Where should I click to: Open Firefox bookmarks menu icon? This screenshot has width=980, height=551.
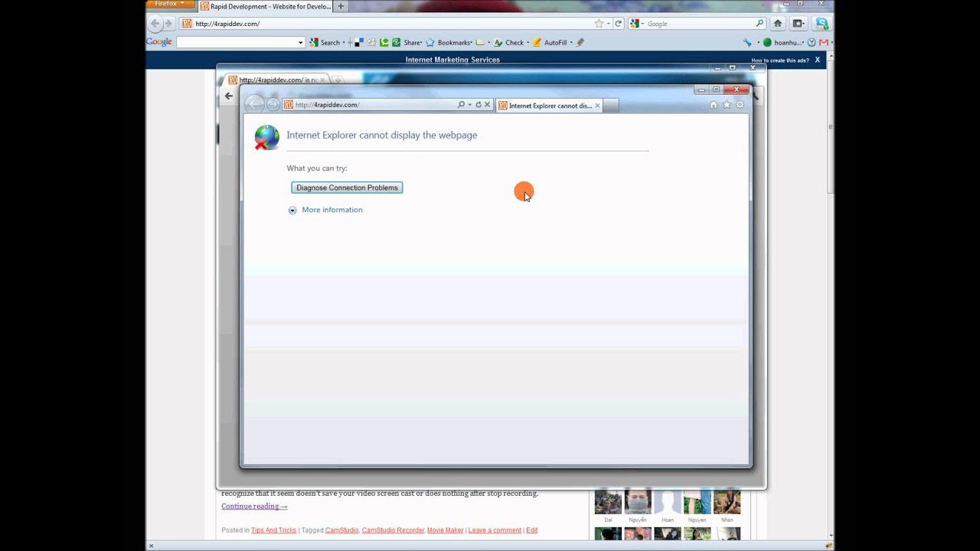point(799,24)
